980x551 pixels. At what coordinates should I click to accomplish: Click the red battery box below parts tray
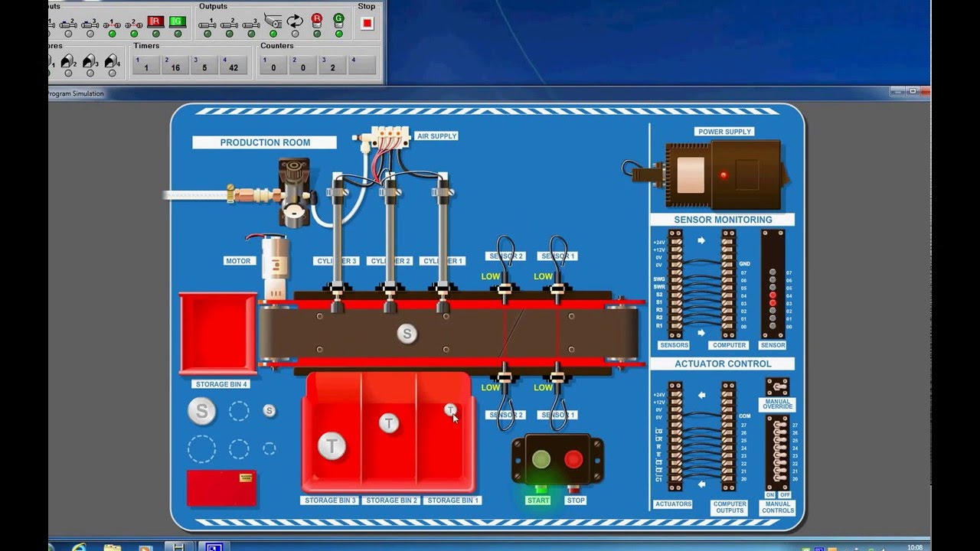pyautogui.click(x=222, y=488)
